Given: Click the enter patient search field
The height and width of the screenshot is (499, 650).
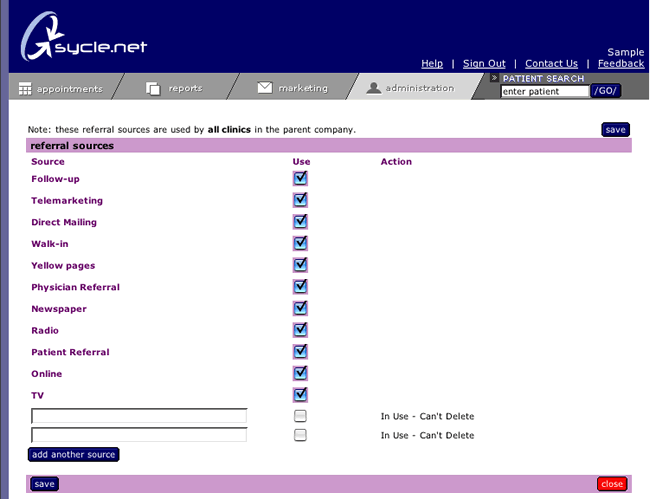Looking at the screenshot, I should [x=545, y=92].
